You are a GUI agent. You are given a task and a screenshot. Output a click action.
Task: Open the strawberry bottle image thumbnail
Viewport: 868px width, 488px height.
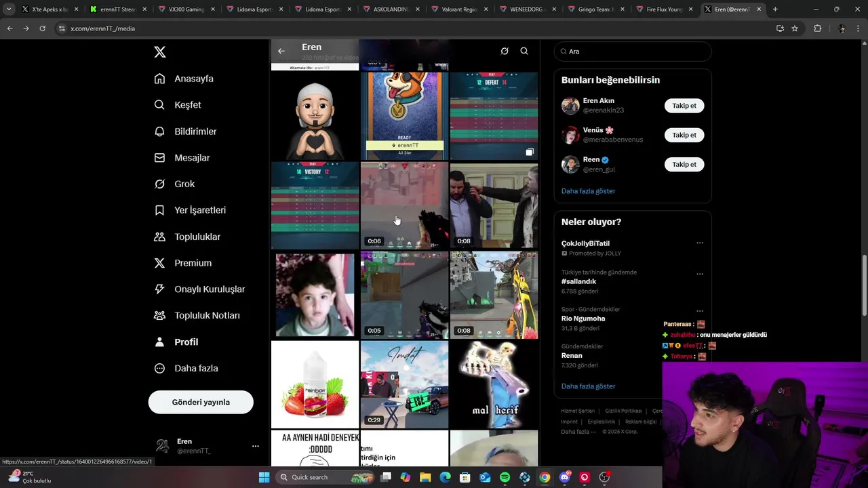[x=315, y=384]
